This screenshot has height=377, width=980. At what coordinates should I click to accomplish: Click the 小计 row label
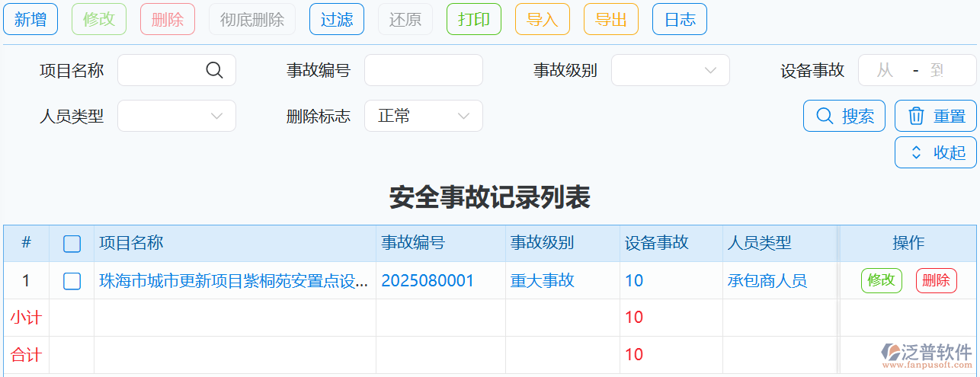(x=26, y=318)
